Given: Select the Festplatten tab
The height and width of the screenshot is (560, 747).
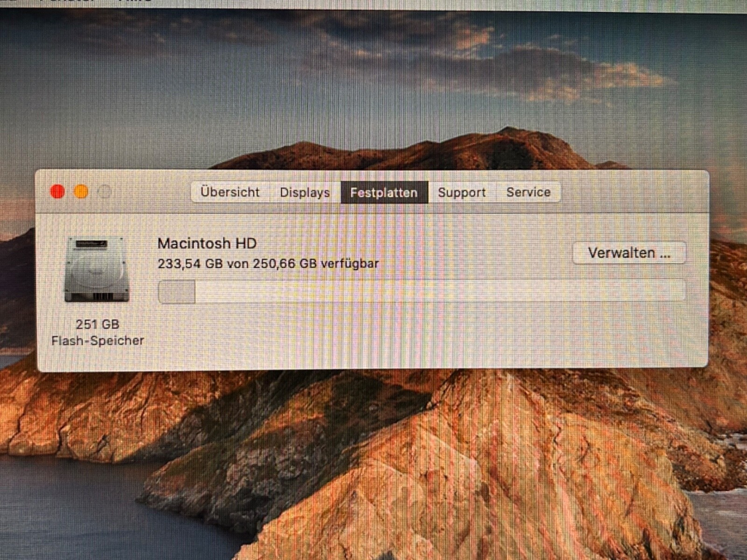Looking at the screenshot, I should [x=384, y=192].
